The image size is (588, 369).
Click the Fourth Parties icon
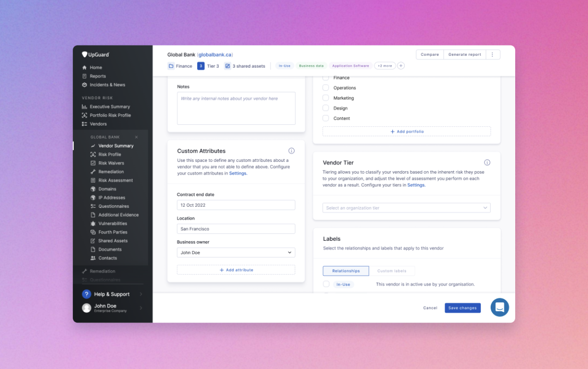pyautogui.click(x=93, y=232)
